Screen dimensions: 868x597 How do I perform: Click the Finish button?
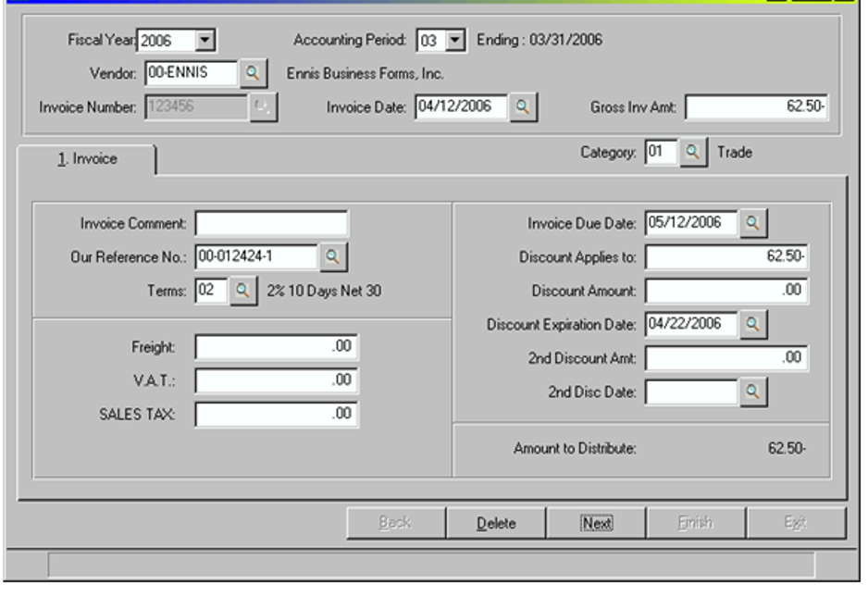tap(696, 523)
